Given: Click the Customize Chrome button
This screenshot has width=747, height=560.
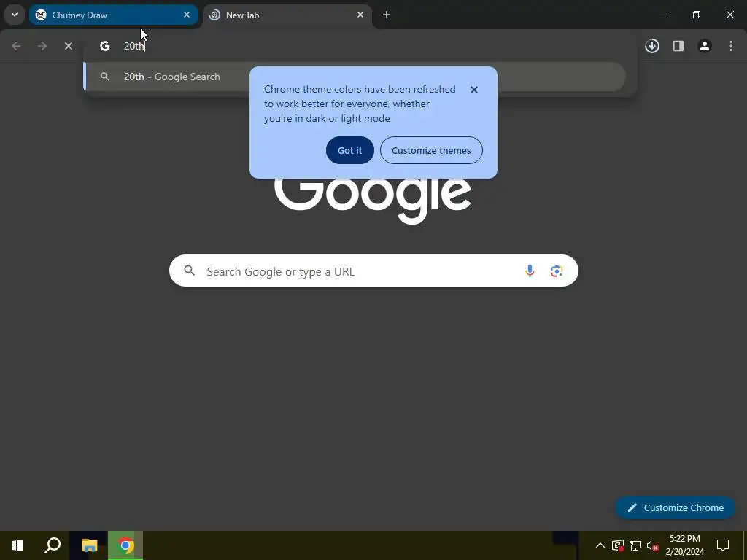Looking at the screenshot, I should [x=676, y=507].
